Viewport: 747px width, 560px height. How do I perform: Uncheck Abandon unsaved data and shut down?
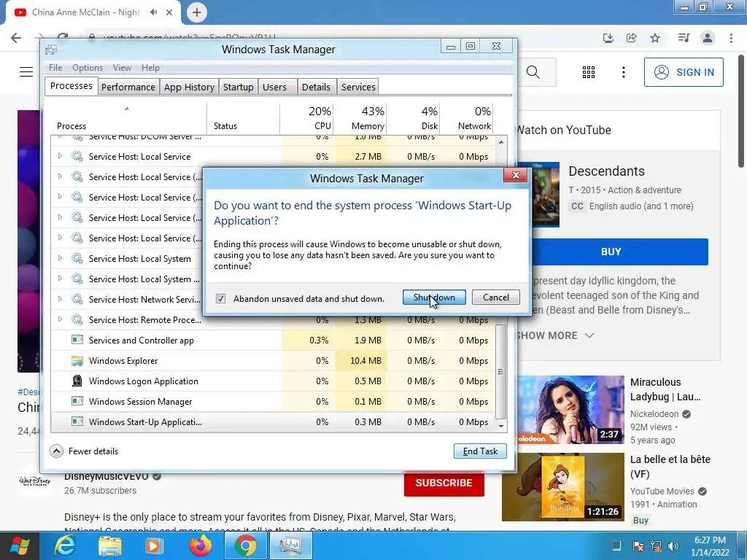click(x=220, y=298)
